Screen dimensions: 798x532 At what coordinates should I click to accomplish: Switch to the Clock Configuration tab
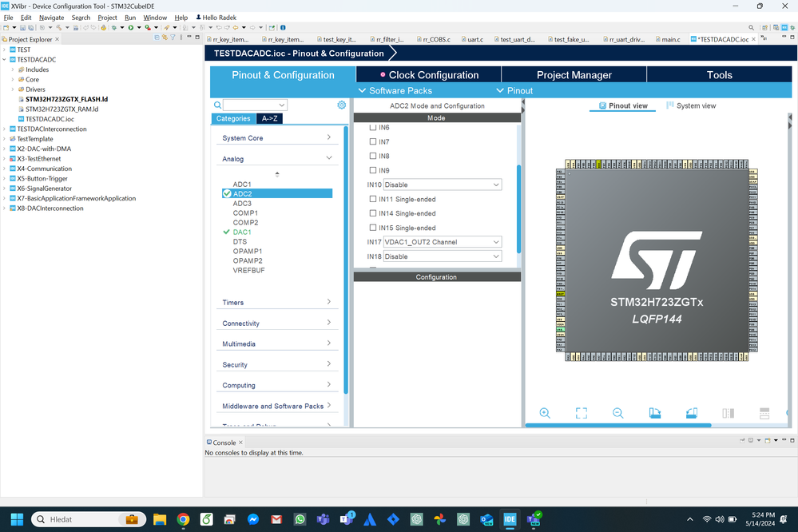pos(428,75)
